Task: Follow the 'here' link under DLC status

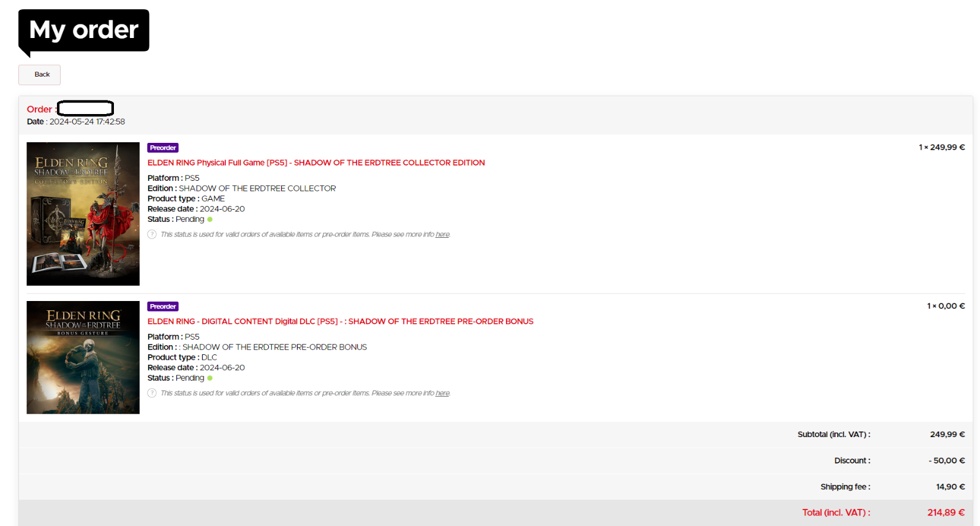Action: click(x=442, y=394)
